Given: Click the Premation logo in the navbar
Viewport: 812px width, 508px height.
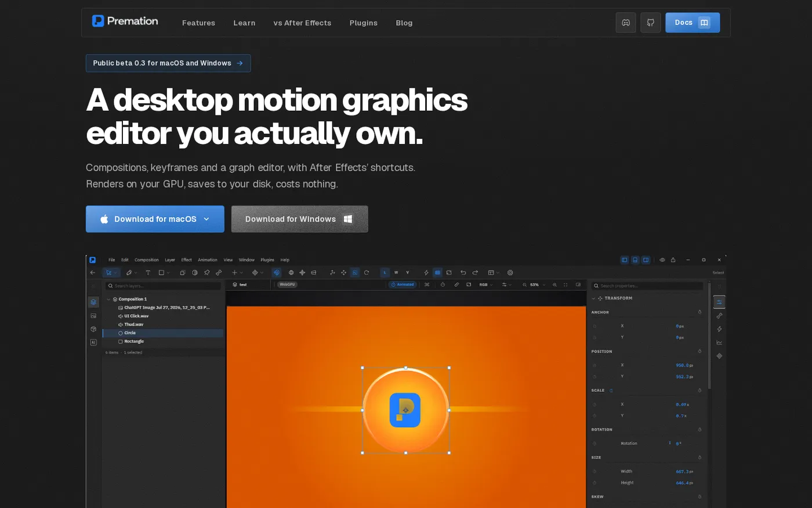Looking at the screenshot, I should tap(125, 21).
